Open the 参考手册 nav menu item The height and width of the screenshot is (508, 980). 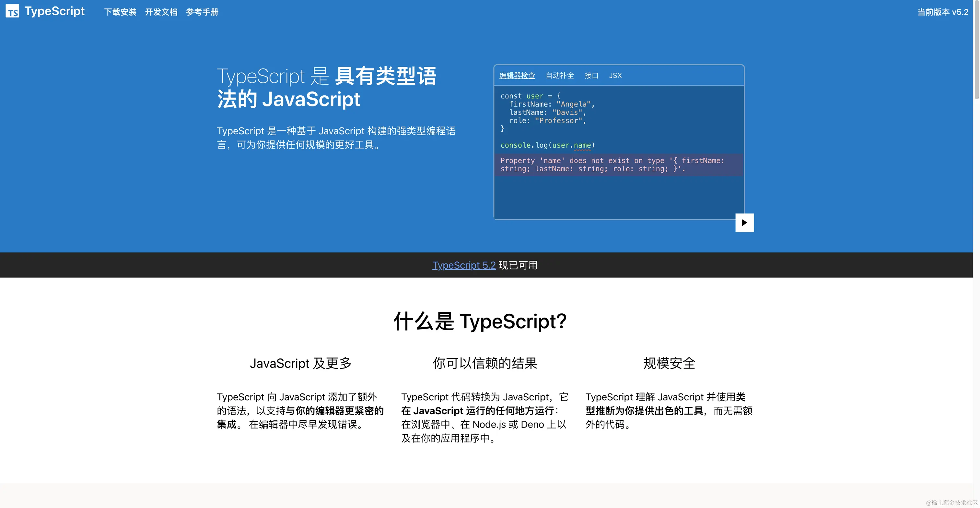click(x=202, y=12)
